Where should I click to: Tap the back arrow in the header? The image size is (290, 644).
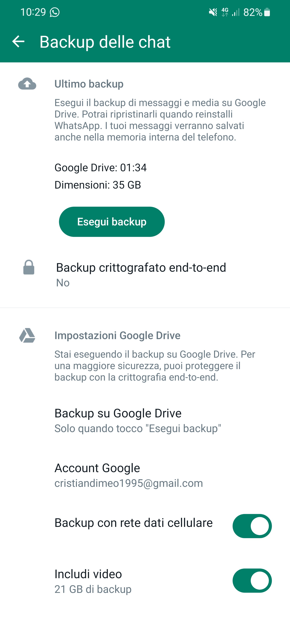[x=18, y=41]
